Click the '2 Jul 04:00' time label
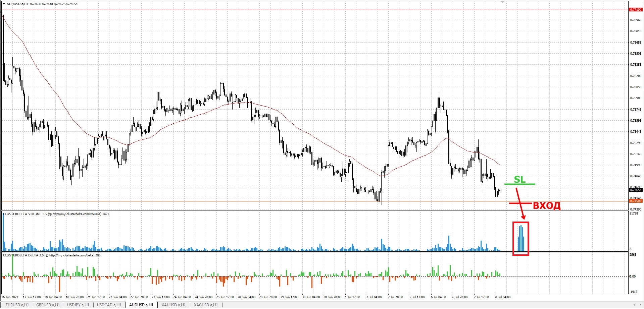The image size is (644, 309). pos(374,297)
